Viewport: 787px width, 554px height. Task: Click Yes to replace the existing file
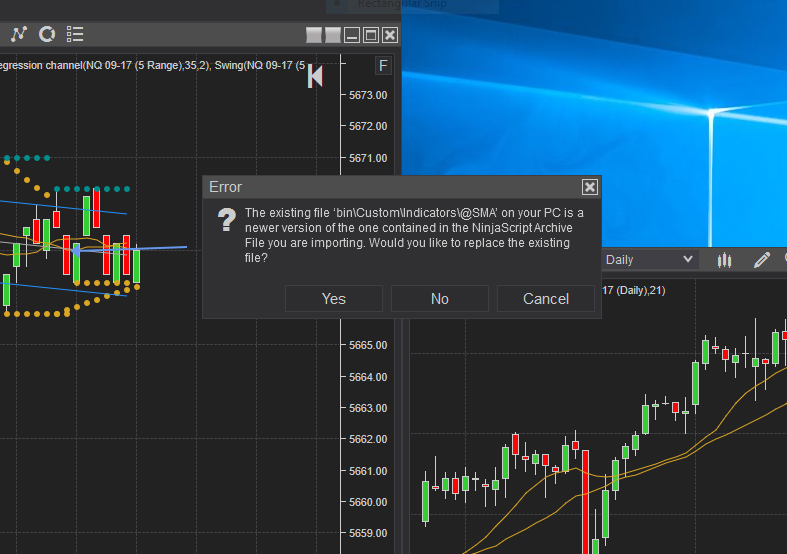point(334,299)
